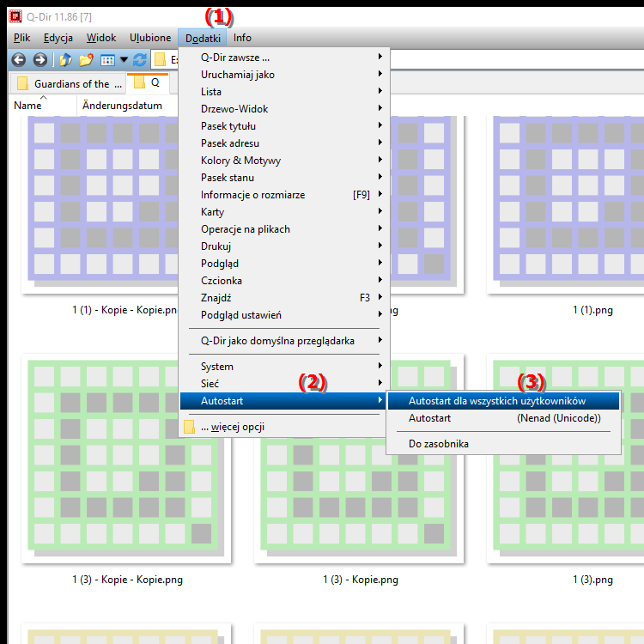Open the Info menu
This screenshot has width=644, height=644.
(242, 38)
